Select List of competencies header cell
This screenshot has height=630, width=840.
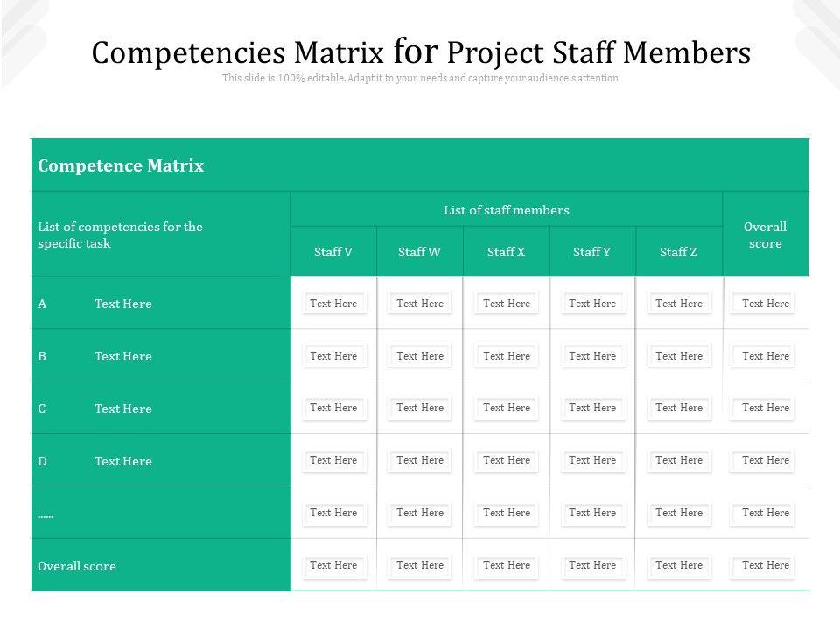(121, 234)
